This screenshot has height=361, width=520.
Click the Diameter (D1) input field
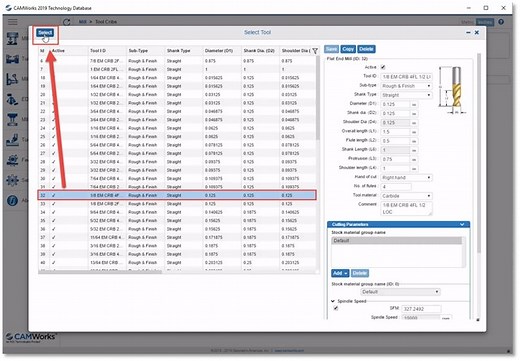point(395,104)
